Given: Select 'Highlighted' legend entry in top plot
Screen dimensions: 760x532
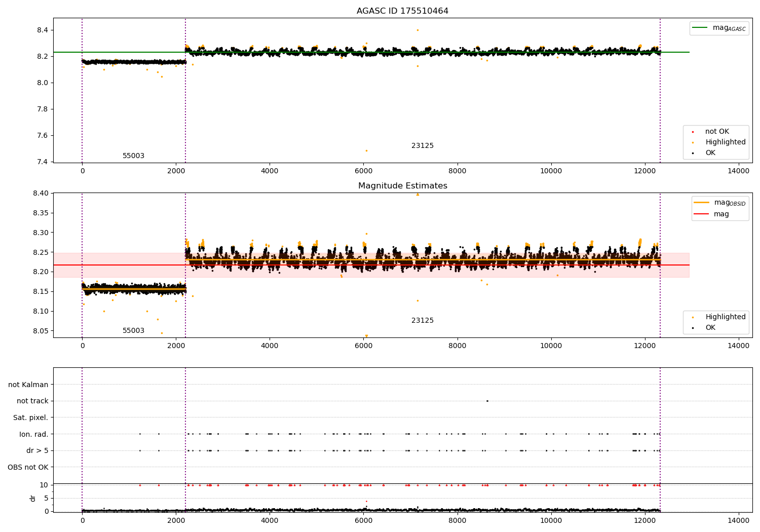Looking at the screenshot, I should tap(725, 142).
